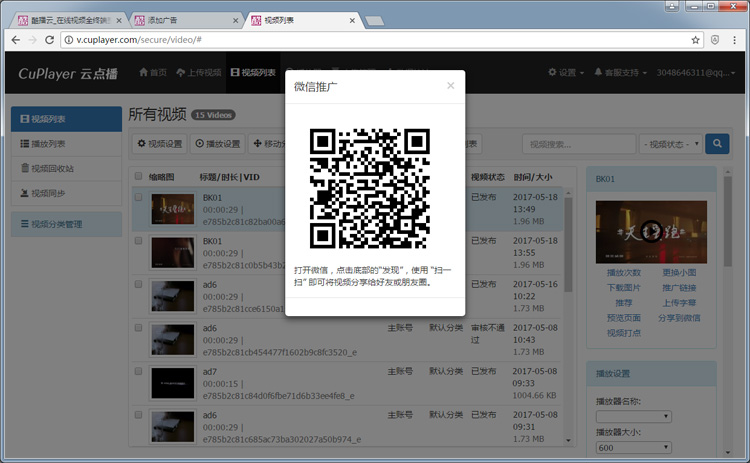Check the box for the first BK01 video
750x463 pixels.
(x=139, y=197)
